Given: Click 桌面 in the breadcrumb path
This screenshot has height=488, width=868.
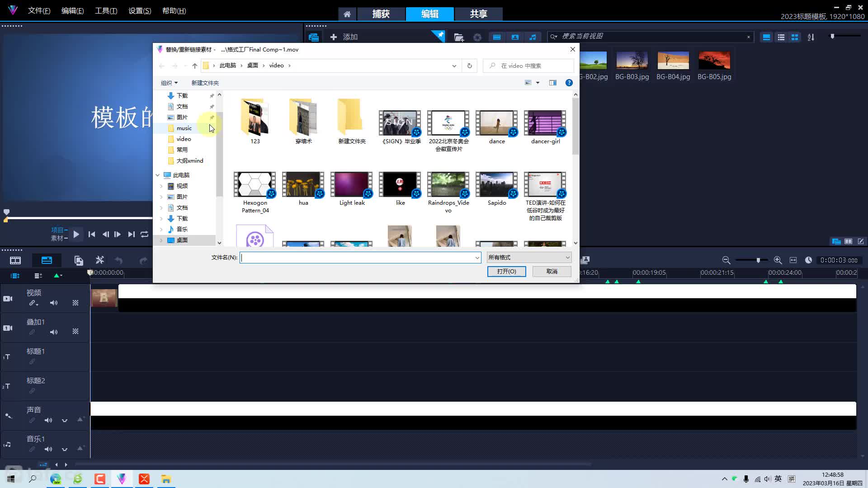Looking at the screenshot, I should pyautogui.click(x=252, y=66).
